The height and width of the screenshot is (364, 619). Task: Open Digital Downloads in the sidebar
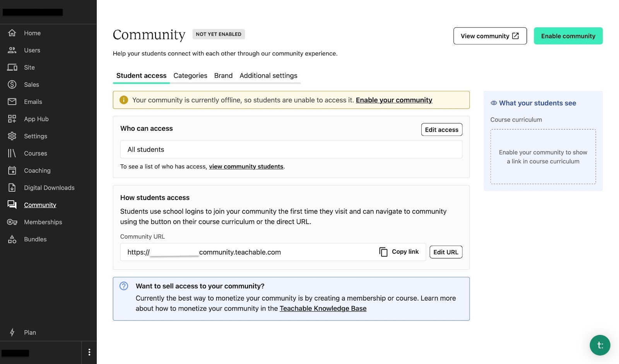tap(49, 188)
